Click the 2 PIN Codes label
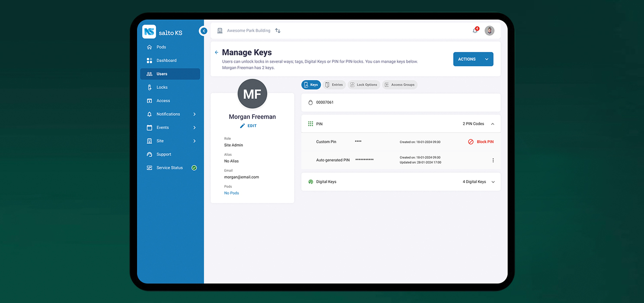The width and height of the screenshot is (644, 303). point(473,124)
